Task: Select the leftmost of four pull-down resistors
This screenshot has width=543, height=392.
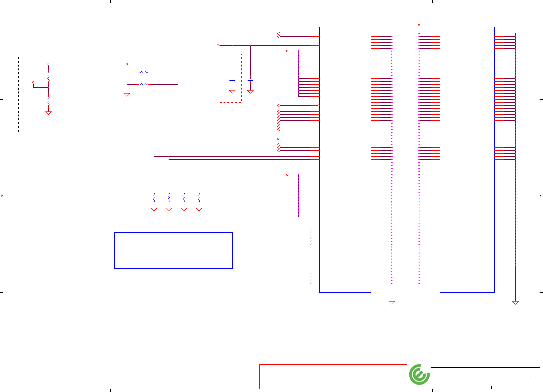Action: coord(154,197)
